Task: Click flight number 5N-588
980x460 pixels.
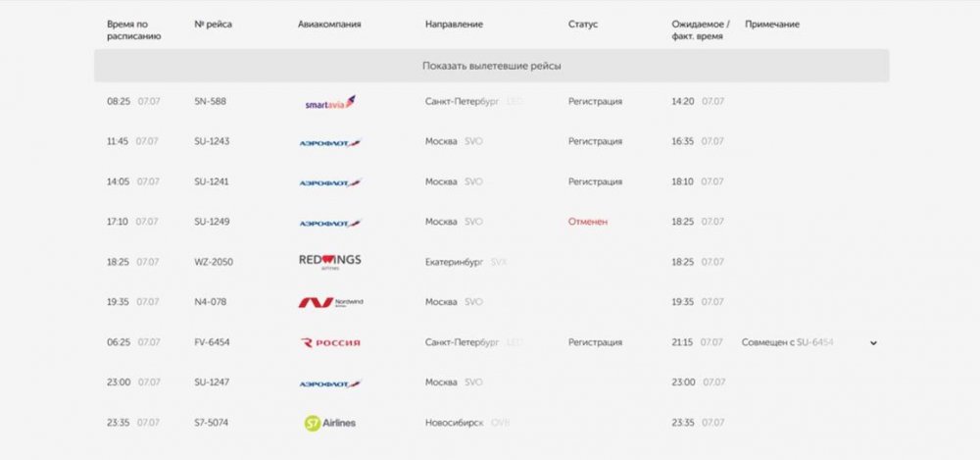Action: point(210,101)
